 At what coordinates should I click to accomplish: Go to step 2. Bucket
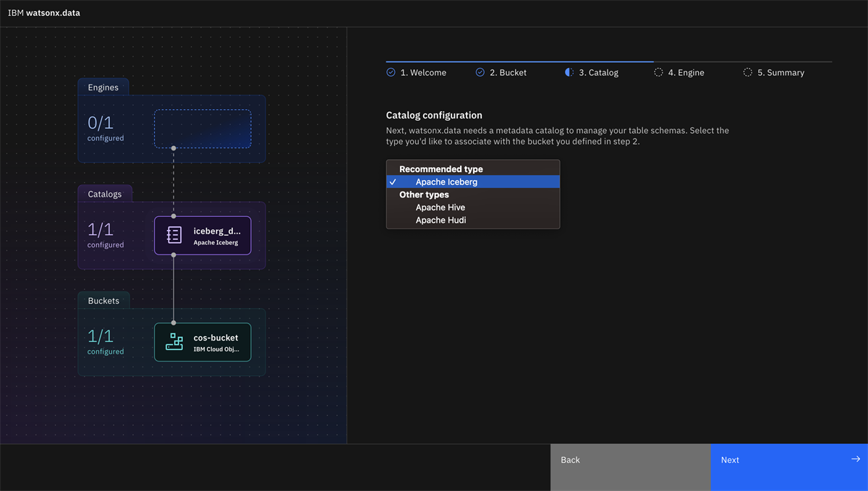point(501,72)
